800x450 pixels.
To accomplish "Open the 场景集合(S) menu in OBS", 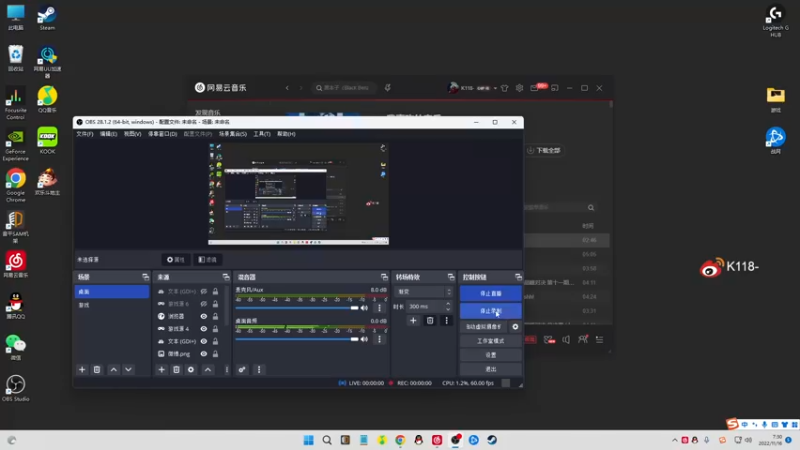I will (233, 134).
